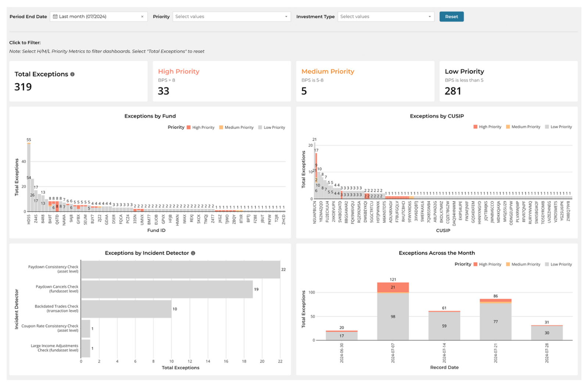Expand the Priority dropdown arrow
This screenshot has width=588, height=387.
click(286, 17)
